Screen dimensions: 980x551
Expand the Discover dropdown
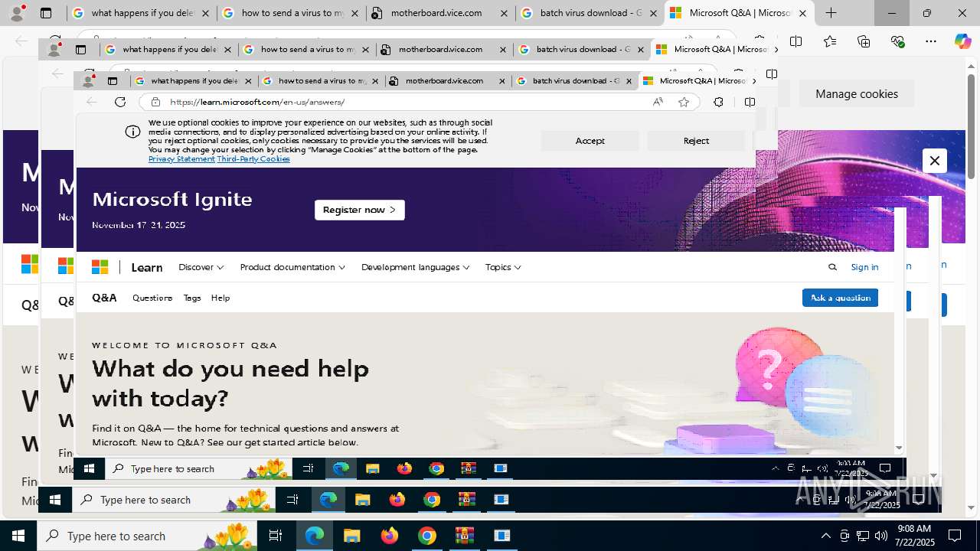coord(201,267)
